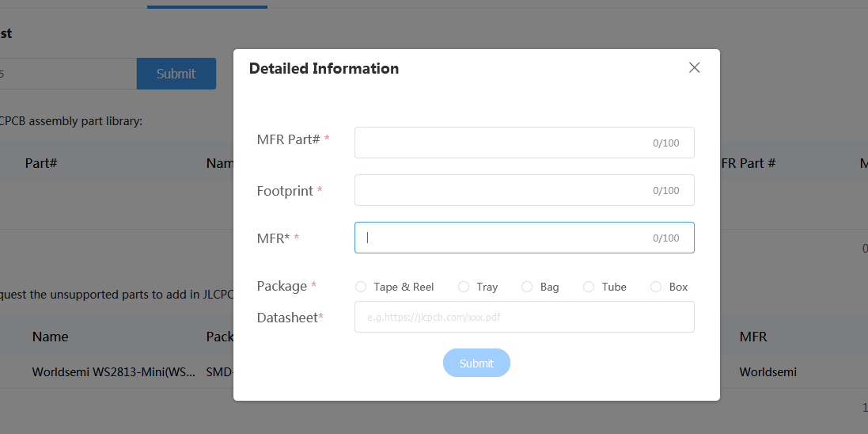Click the MFR Part# field label
The image size is (868, 434).
point(289,139)
